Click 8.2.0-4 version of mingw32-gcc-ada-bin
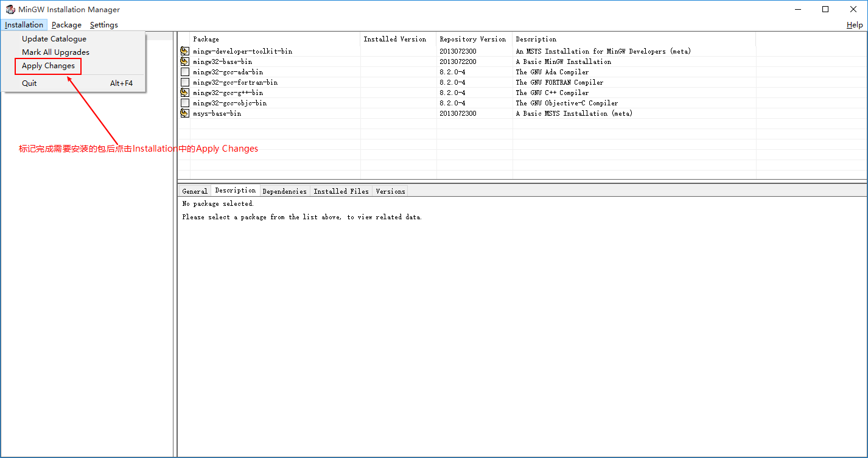This screenshot has width=868, height=458. pos(452,72)
